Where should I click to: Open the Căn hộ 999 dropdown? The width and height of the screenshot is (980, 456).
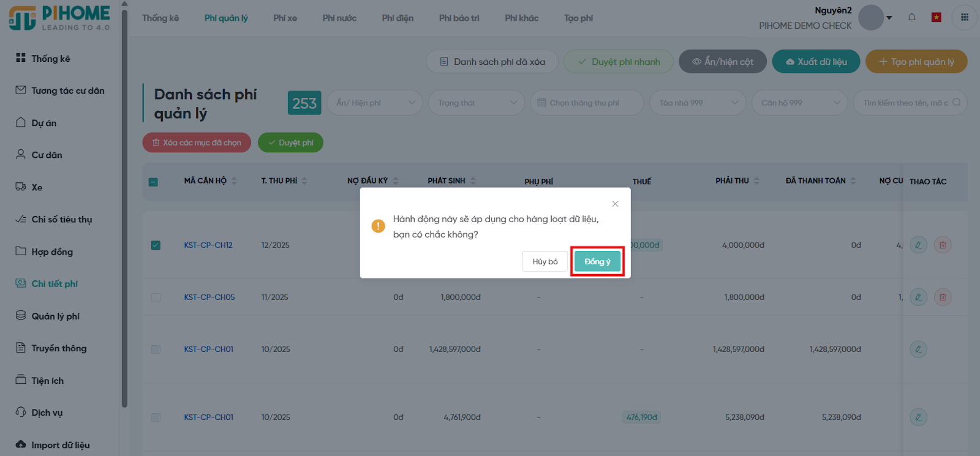[x=799, y=103]
